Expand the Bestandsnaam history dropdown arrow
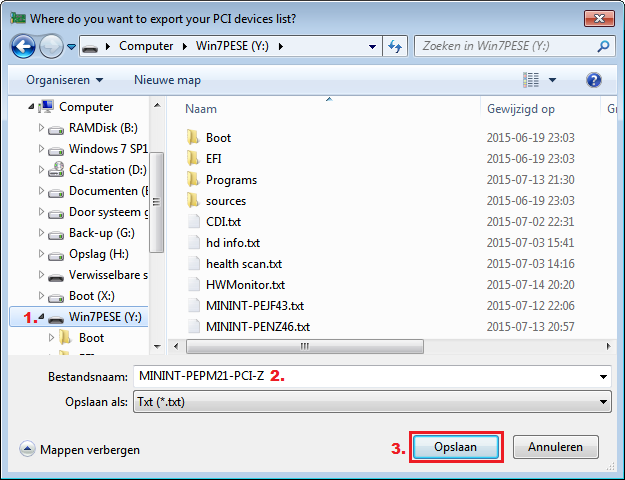Screen dimensions: 625x480 point(603,376)
